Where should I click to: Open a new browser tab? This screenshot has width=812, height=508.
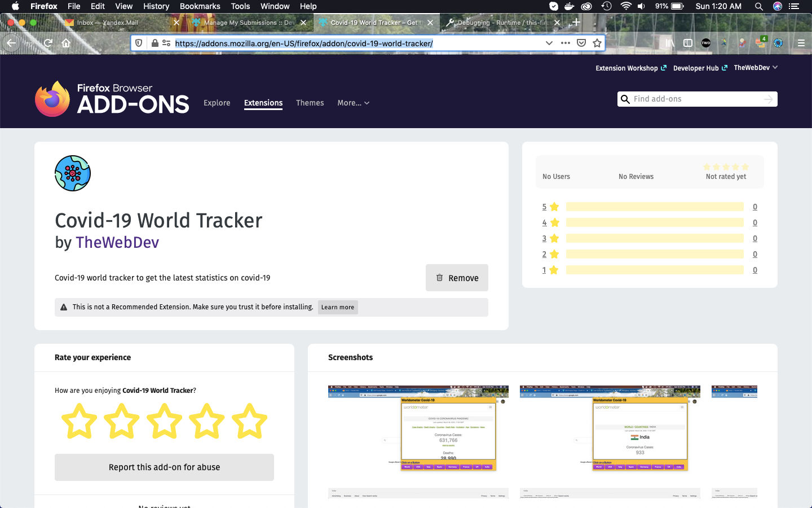[x=576, y=23]
